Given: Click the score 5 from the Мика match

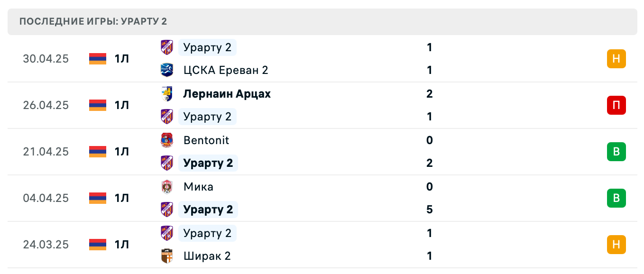Looking at the screenshot, I should click(429, 209).
